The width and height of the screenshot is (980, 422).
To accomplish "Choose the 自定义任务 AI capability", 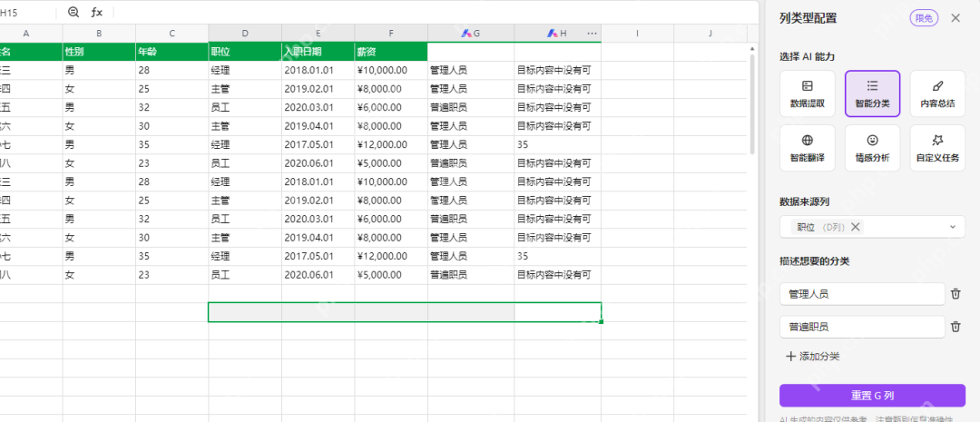I will pyautogui.click(x=937, y=148).
